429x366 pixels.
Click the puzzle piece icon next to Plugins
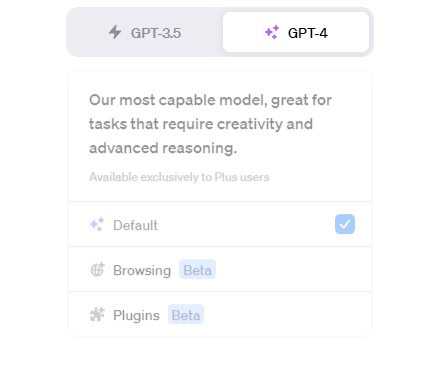[97, 314]
